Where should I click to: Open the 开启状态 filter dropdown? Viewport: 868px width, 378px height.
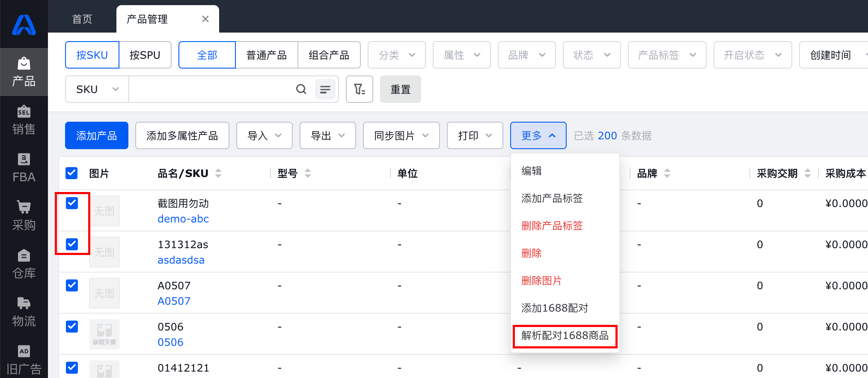tap(753, 55)
